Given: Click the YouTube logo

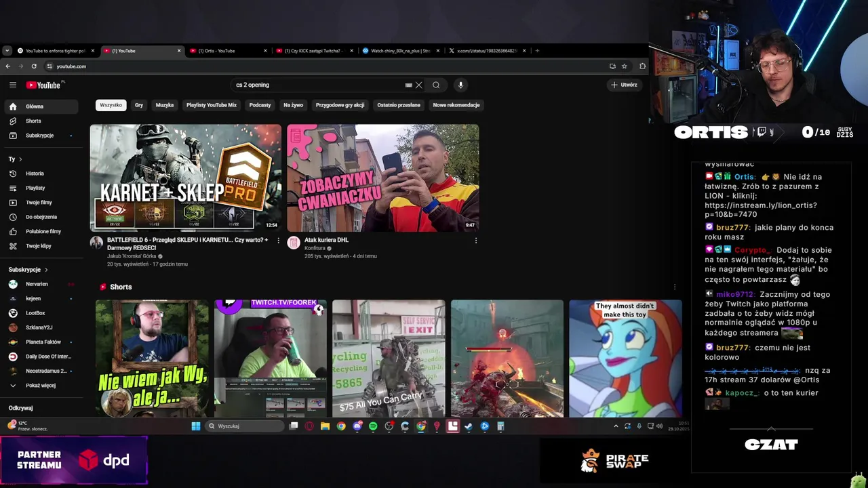Looking at the screenshot, I should [43, 85].
